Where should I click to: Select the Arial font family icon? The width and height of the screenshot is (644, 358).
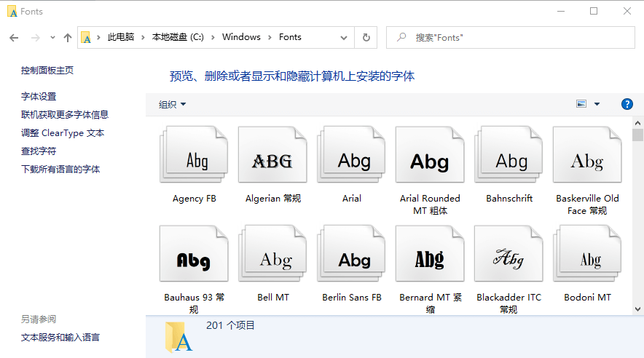point(352,155)
